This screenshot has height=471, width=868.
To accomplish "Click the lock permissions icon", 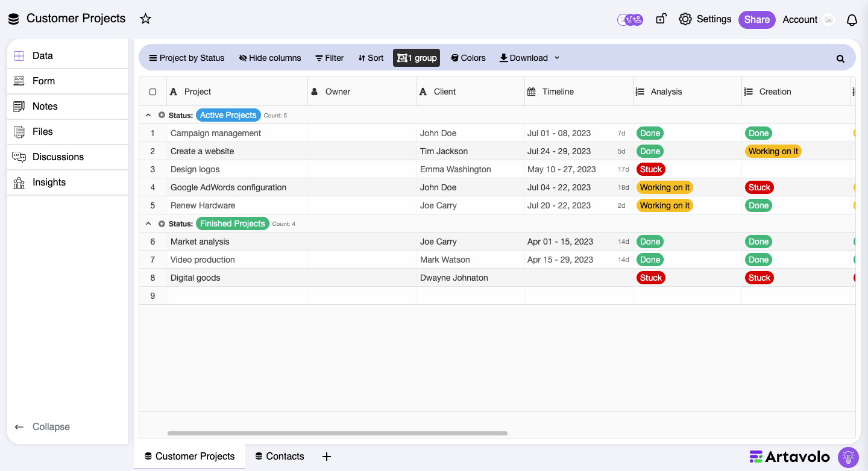I will (661, 19).
